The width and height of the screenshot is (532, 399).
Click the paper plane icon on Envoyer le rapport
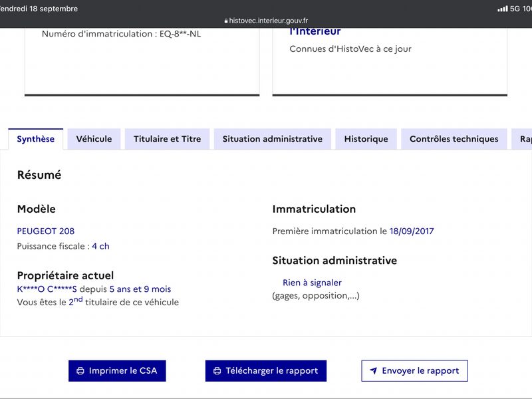click(x=374, y=371)
